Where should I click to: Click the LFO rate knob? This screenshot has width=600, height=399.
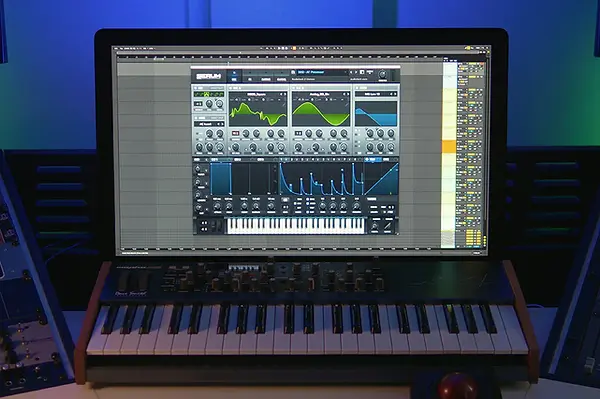(x=322, y=207)
